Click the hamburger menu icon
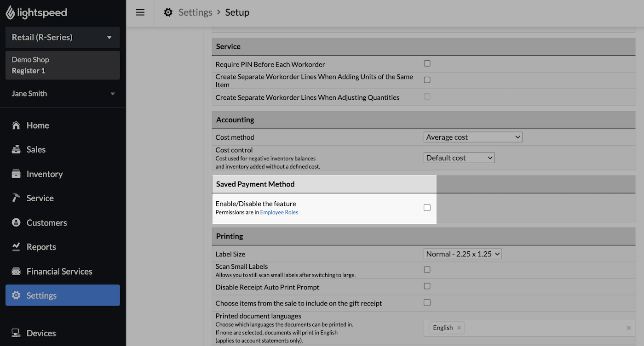The height and width of the screenshot is (346, 644). pyautogui.click(x=140, y=12)
